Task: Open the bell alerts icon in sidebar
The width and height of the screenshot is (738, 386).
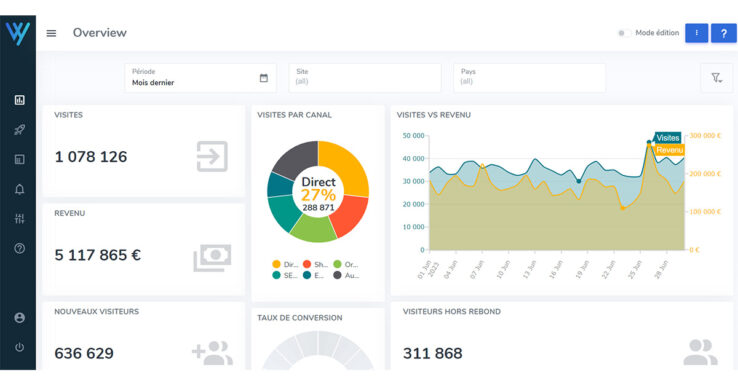Action: pyautogui.click(x=19, y=189)
